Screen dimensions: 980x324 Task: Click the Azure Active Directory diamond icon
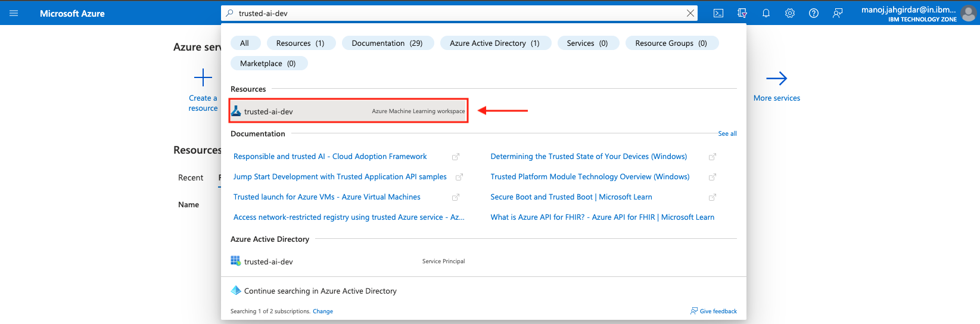point(236,291)
